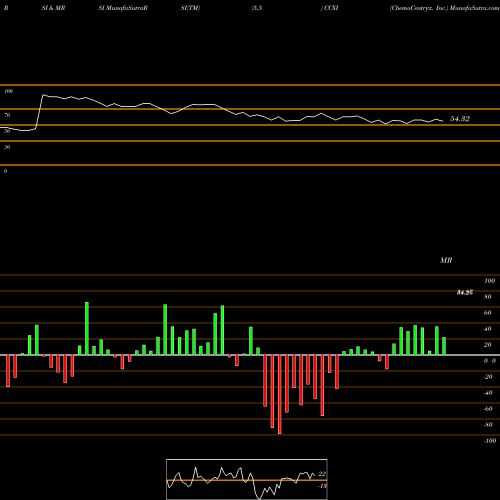Click the MR indicator label
This screenshot has height=500, width=500.
pos(446,260)
